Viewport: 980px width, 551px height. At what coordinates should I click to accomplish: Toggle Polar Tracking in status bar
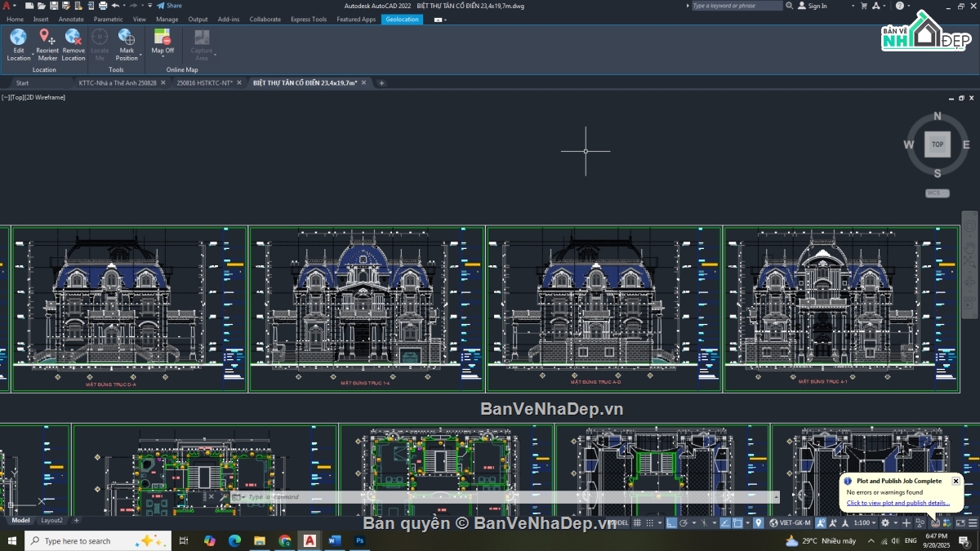(685, 522)
